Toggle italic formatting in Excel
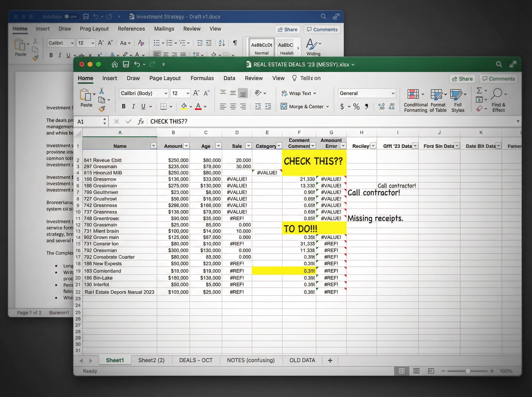532x397 pixels. (x=134, y=106)
